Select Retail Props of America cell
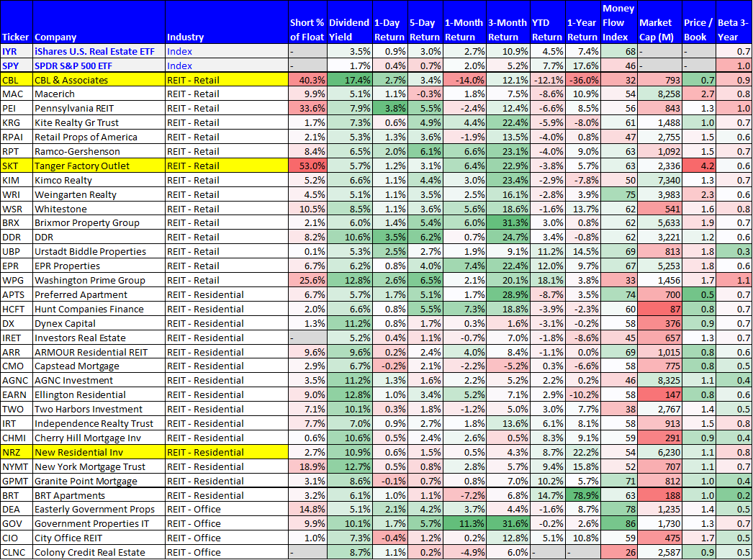Screen dimensions: 753x560 coord(99,137)
